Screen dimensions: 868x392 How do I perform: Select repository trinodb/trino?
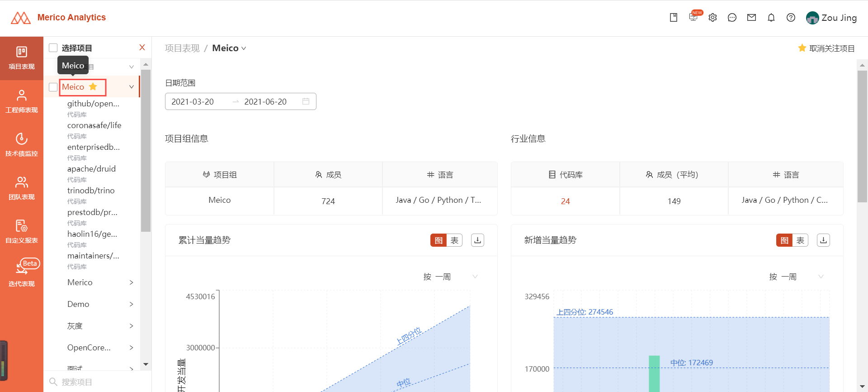click(91, 191)
